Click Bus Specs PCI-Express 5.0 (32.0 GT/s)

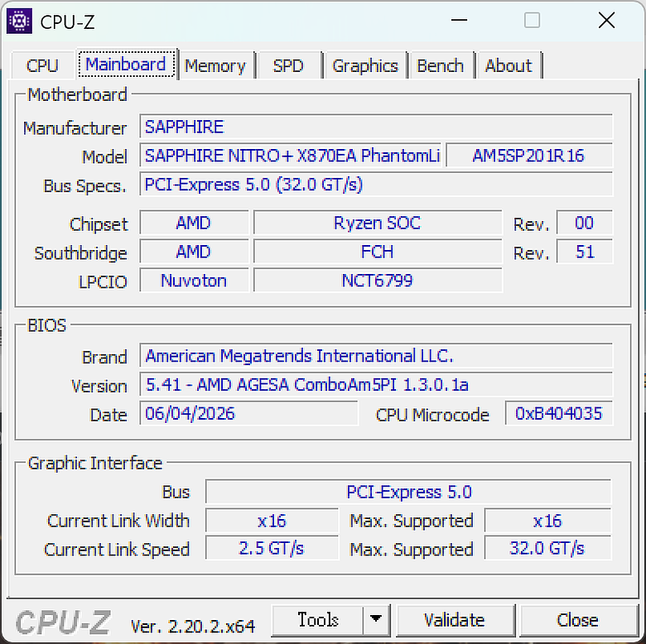click(x=376, y=185)
